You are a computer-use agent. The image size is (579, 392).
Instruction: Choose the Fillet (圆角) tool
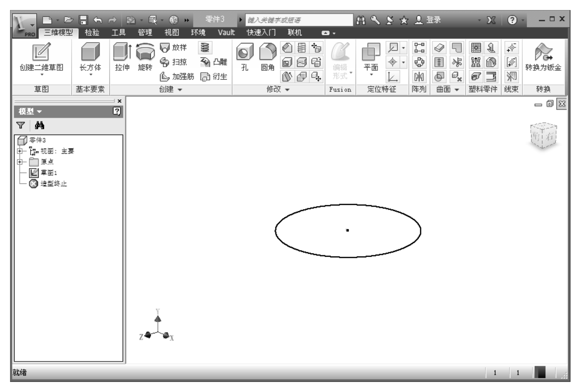point(267,53)
